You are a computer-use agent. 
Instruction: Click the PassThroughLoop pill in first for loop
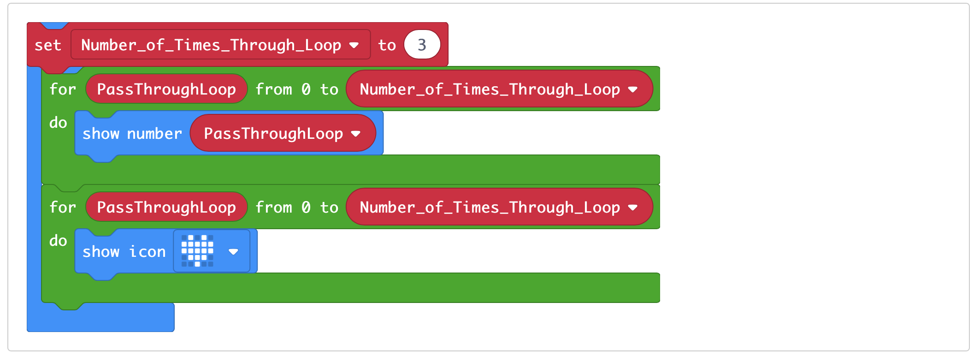(x=166, y=89)
